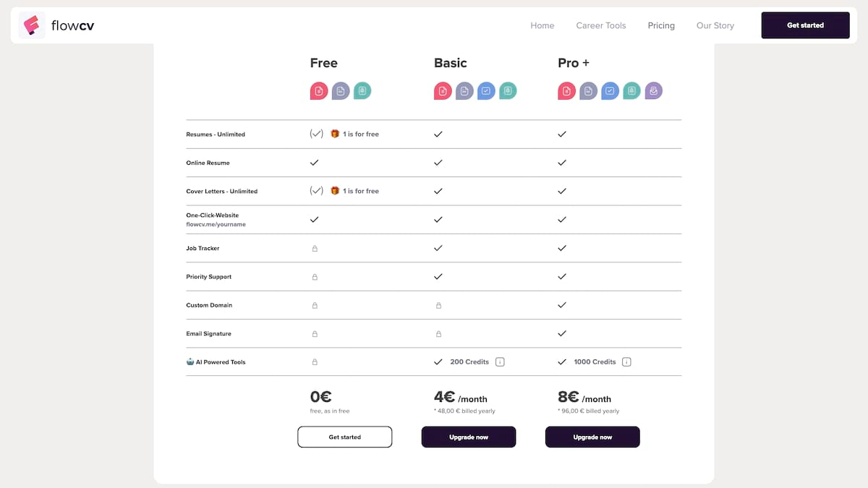
Task: Click the red resume icon under Free plan
Action: pyautogui.click(x=319, y=90)
